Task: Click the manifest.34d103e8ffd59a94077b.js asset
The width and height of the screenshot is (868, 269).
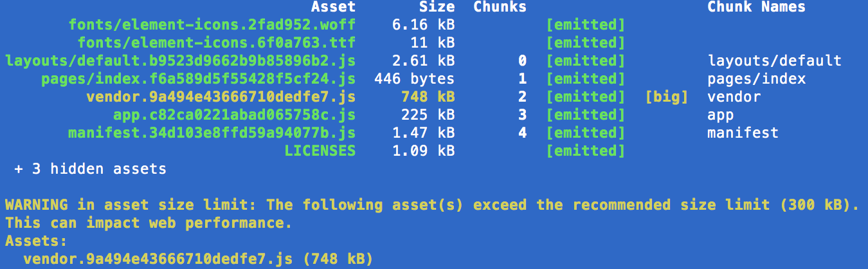Action: tap(212, 133)
